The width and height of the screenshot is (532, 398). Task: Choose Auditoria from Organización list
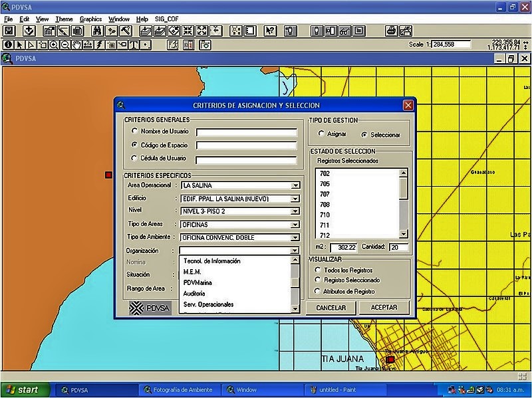coord(194,294)
